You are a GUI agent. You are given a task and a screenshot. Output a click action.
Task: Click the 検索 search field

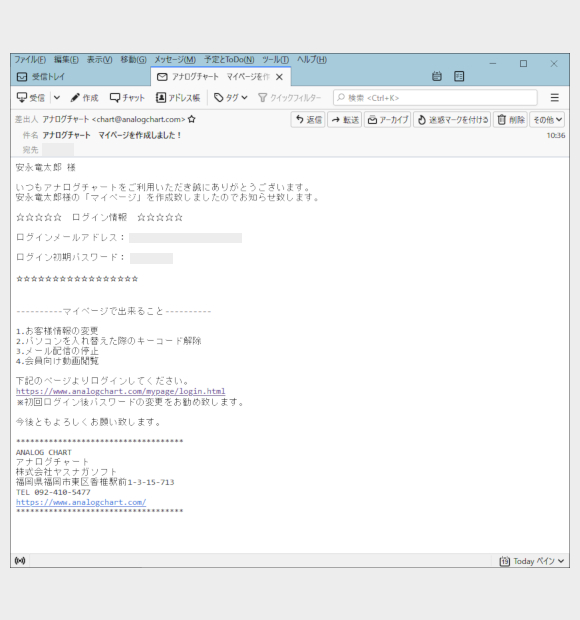tap(435, 98)
